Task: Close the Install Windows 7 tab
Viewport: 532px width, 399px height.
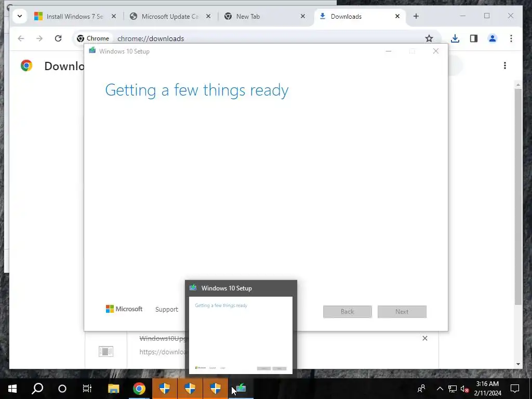Action: coord(114,16)
